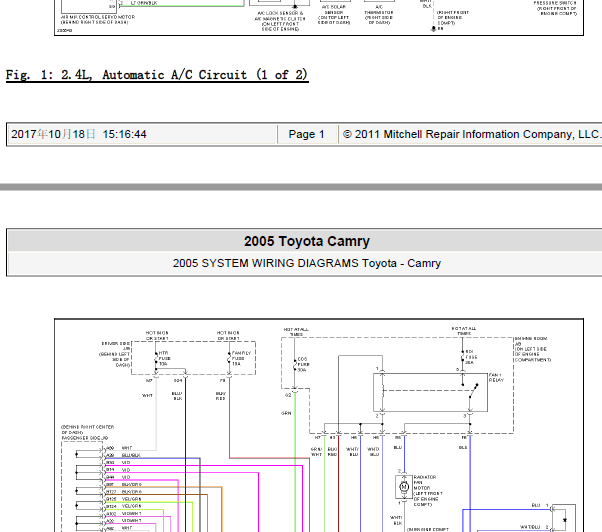The image size is (602, 532).
Task: Click the 'BLU/BLK' wire label below the HTR fuse
Action: (177, 396)
